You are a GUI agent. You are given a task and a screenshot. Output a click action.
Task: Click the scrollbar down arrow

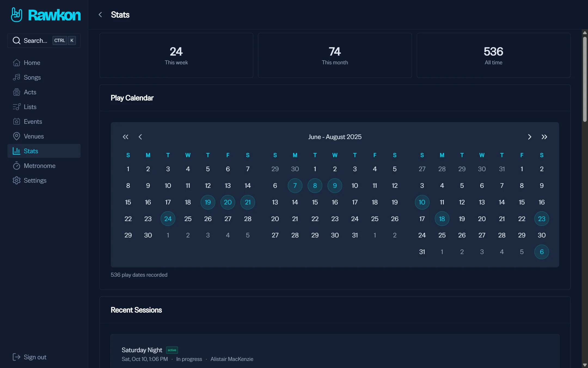[585, 365]
